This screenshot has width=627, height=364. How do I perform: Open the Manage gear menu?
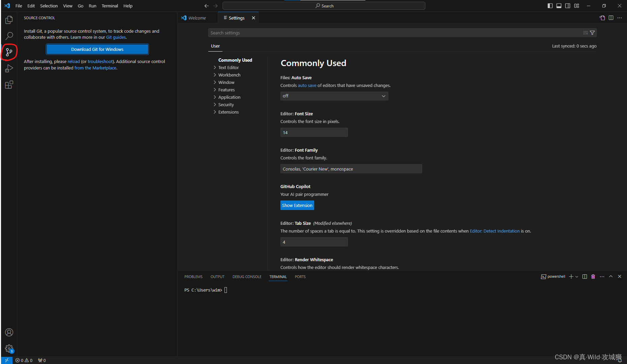[x=9, y=348]
